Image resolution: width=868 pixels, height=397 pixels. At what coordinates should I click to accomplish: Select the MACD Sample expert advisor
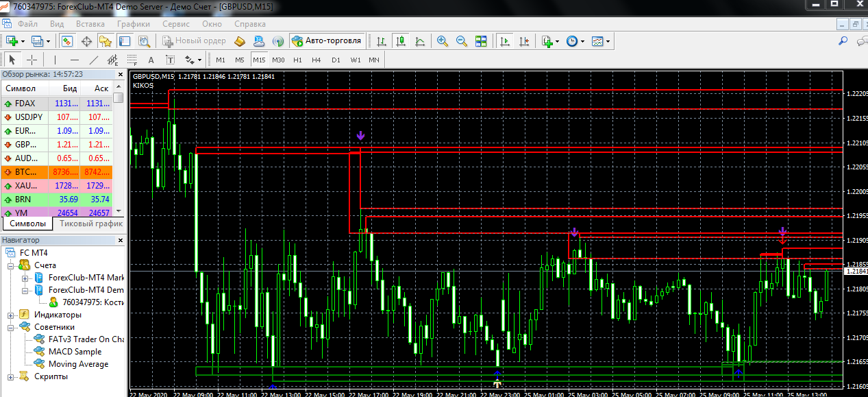(x=75, y=352)
